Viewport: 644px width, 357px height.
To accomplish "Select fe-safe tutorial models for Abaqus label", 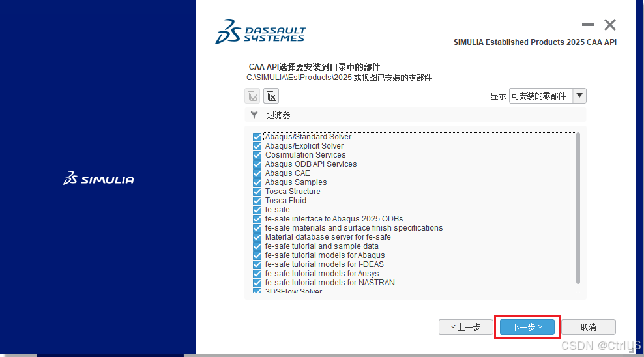I will tap(325, 255).
